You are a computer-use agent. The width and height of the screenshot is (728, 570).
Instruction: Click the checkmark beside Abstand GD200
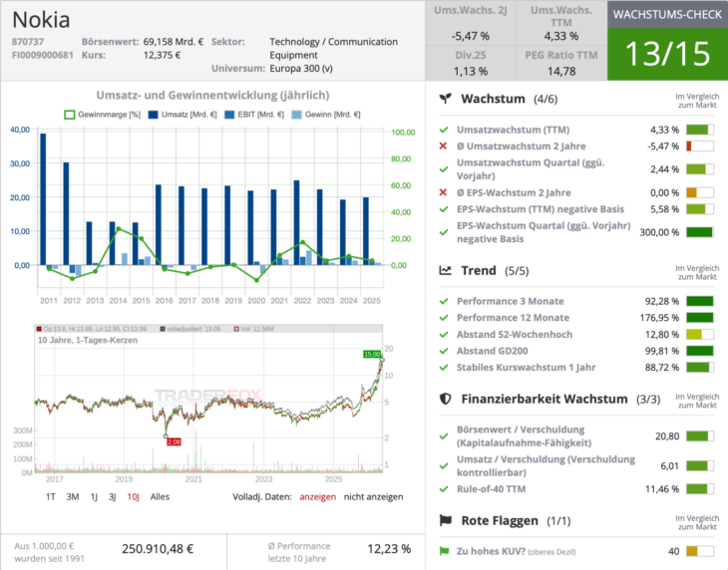pyautogui.click(x=444, y=351)
